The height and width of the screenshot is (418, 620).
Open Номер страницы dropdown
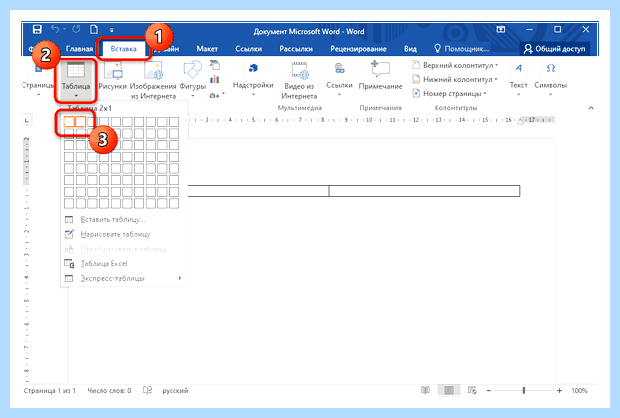click(x=449, y=94)
